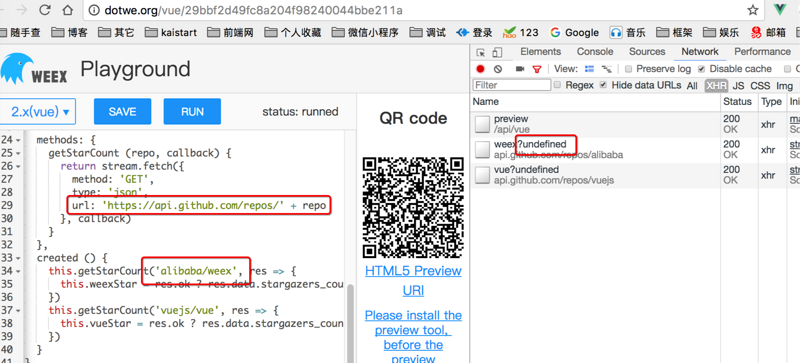
Task: Open the Vue devtools extension icon
Action: pyautogui.click(x=780, y=9)
